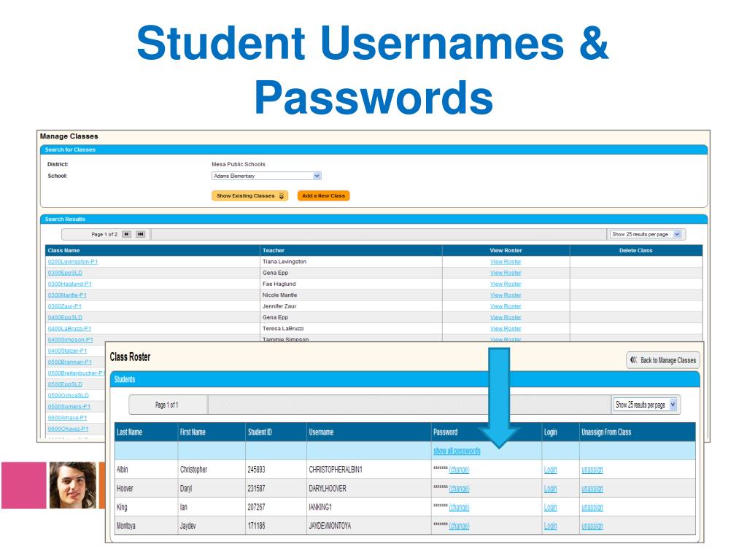Click Page 1 of 2 text
This screenshot has height=560, width=747.
pos(104,234)
